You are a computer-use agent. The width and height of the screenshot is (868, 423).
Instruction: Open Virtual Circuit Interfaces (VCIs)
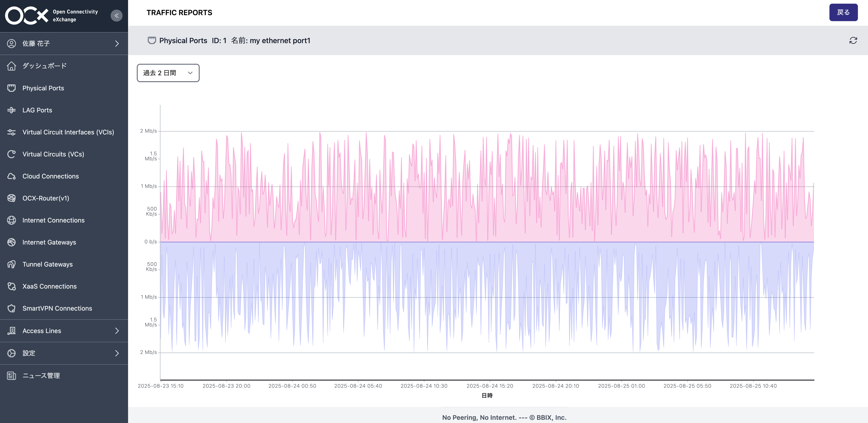68,132
